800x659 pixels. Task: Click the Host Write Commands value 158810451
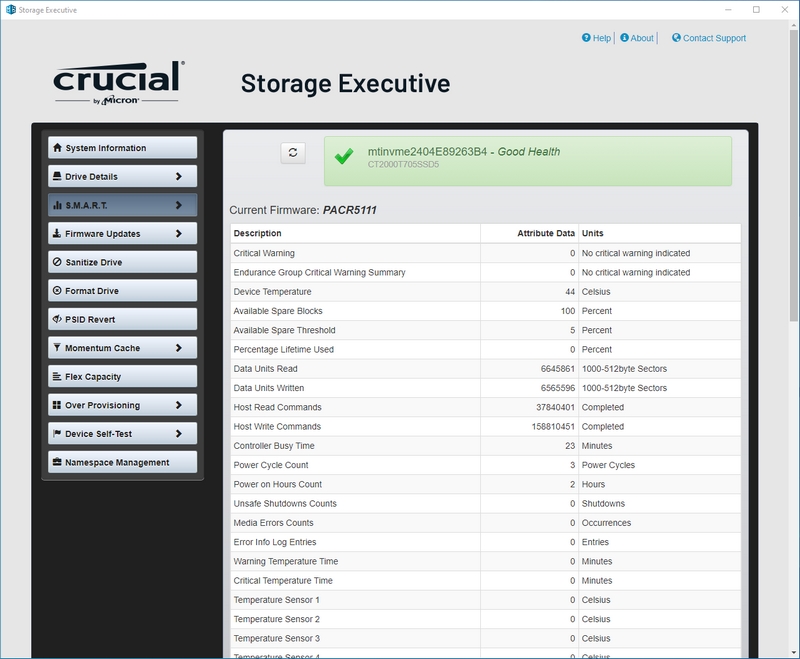pyautogui.click(x=553, y=426)
